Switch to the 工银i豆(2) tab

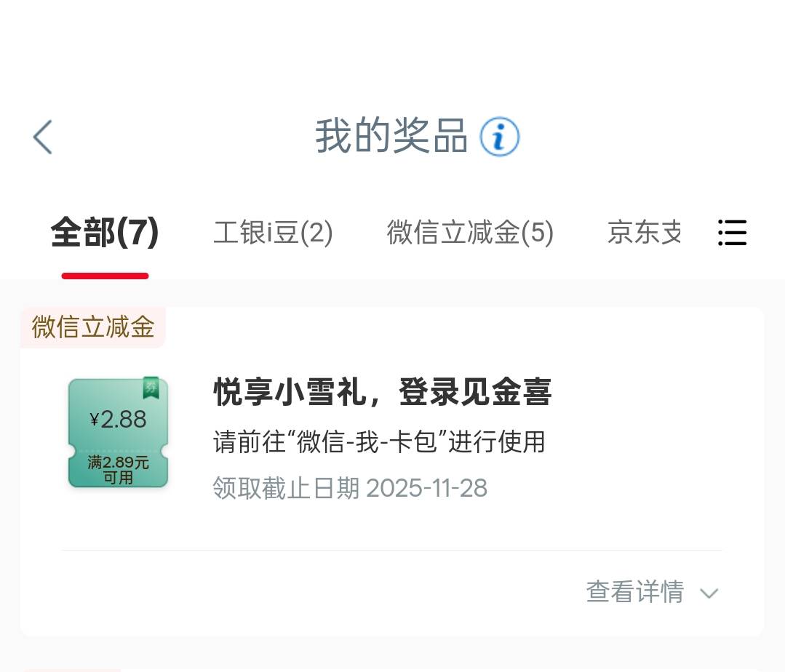pos(273,233)
